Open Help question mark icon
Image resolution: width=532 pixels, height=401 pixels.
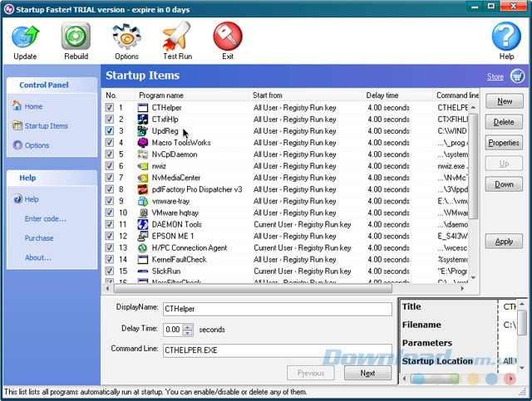pyautogui.click(x=506, y=37)
